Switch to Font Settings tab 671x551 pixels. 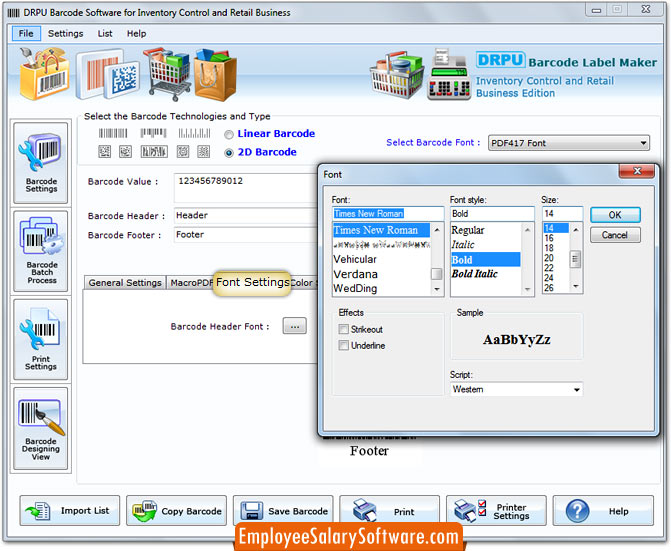(252, 282)
